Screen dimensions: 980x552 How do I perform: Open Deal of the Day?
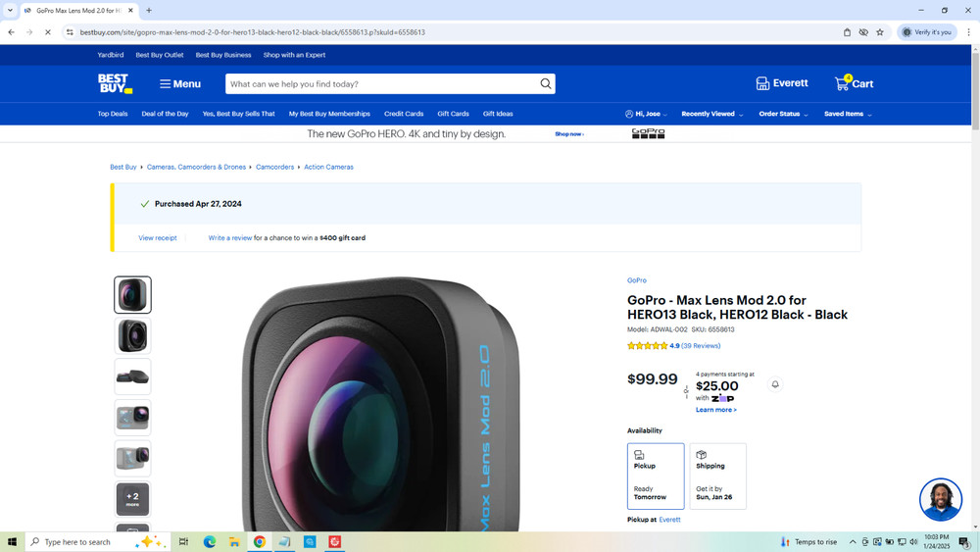pos(165,114)
